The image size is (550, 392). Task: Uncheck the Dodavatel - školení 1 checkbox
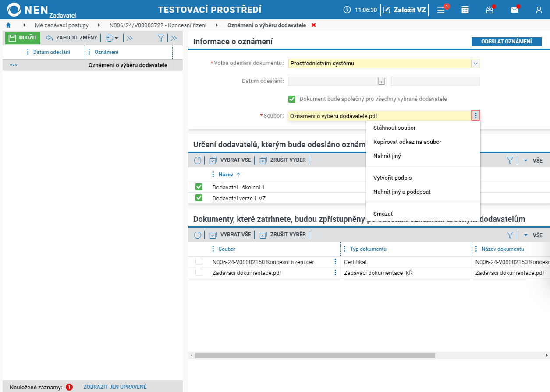[199, 187]
